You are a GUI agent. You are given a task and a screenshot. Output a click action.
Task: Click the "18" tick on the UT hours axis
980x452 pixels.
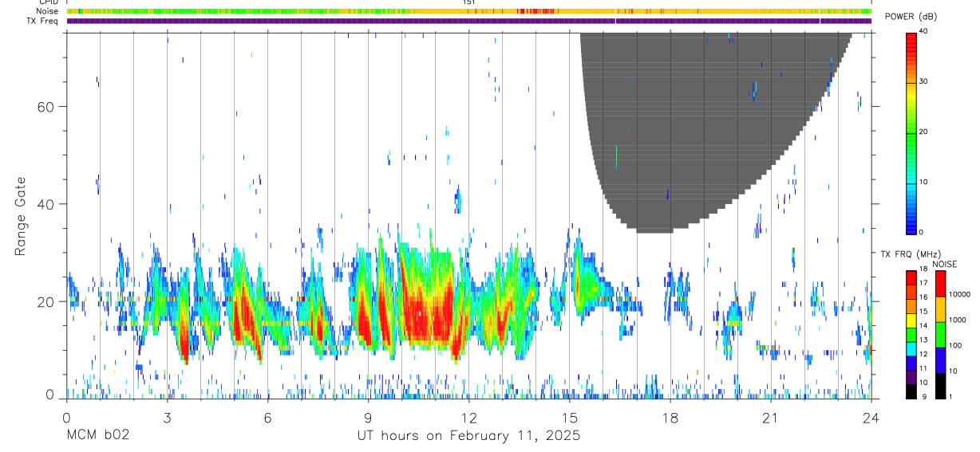click(670, 417)
